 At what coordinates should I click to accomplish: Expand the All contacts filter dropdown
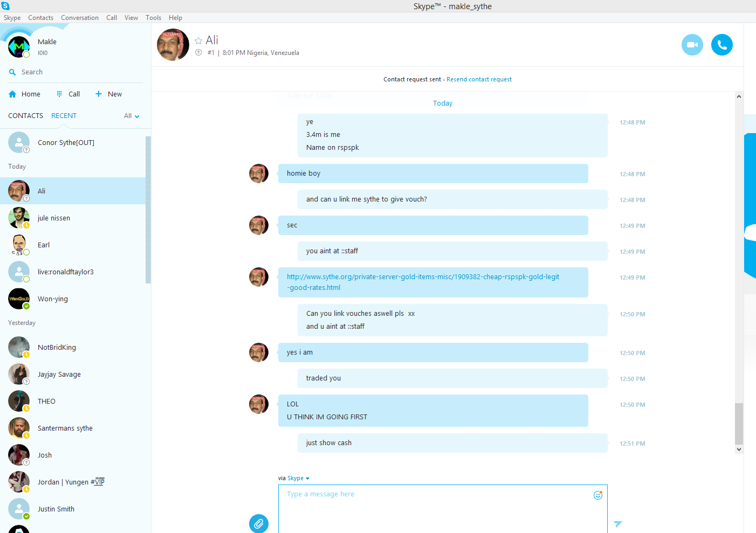(x=132, y=116)
